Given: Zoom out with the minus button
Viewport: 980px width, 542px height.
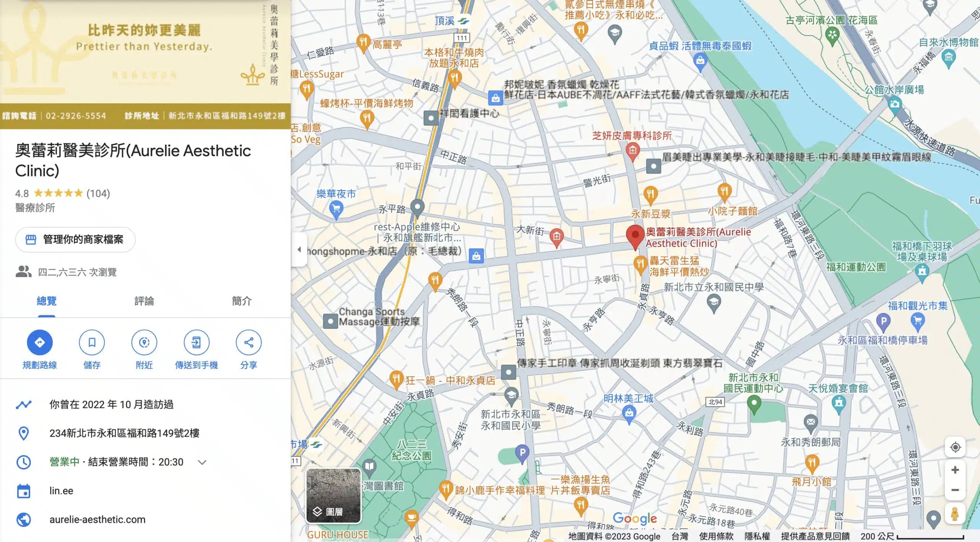Looking at the screenshot, I should (x=955, y=490).
